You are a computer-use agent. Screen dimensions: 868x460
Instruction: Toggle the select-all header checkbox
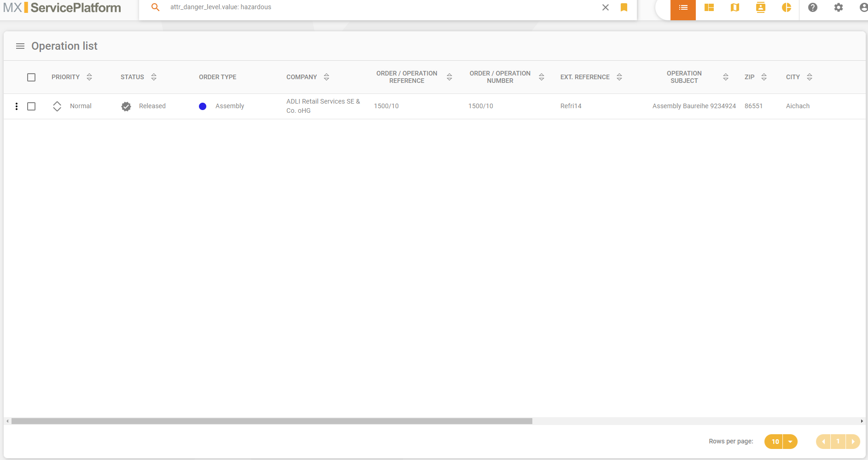pyautogui.click(x=31, y=77)
